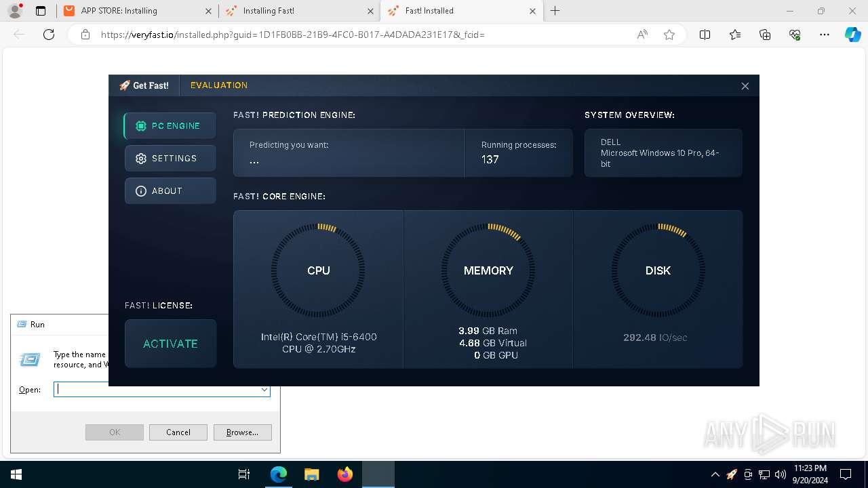Click the EVALUATION label in title bar
868x488 pixels.
tap(219, 85)
